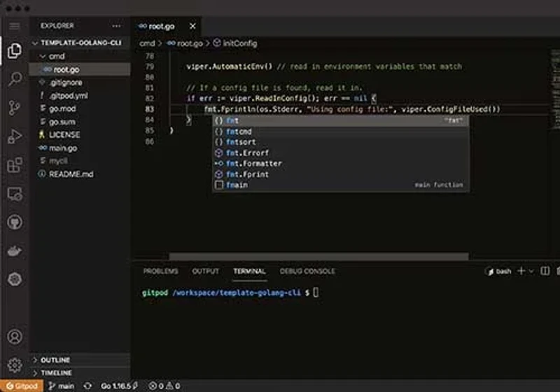Viewport: 560px width, 392px height.
Task: Select the fmt.Fprint autocomplete suggestion
Action: [341, 174]
